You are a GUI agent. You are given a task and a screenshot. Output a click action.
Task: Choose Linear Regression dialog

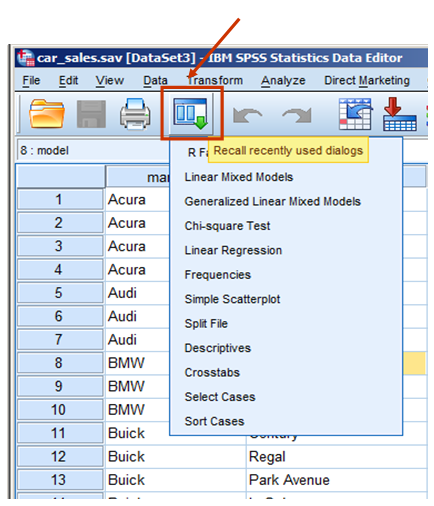(233, 250)
